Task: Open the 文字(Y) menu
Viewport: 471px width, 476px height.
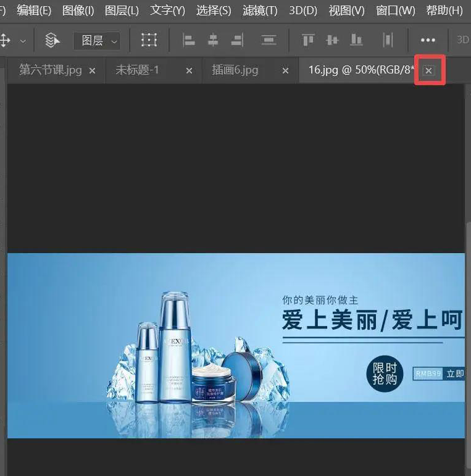Action: (x=167, y=10)
